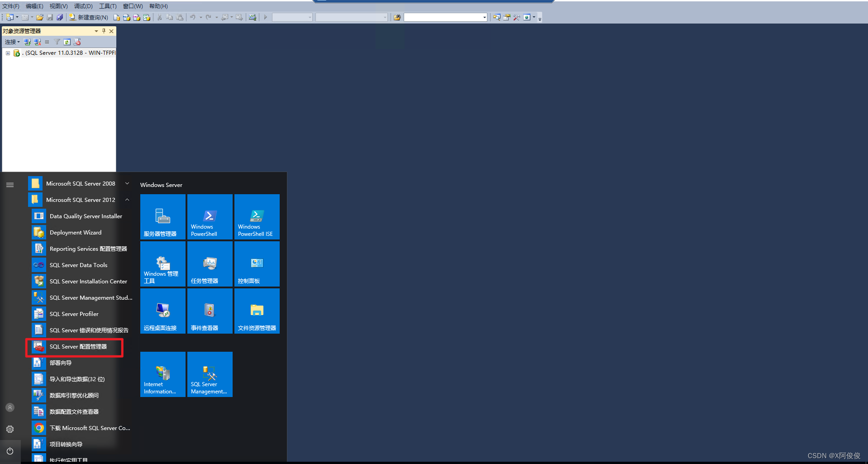
Task: Open Reporting Services 配置管理器
Action: click(x=82, y=249)
